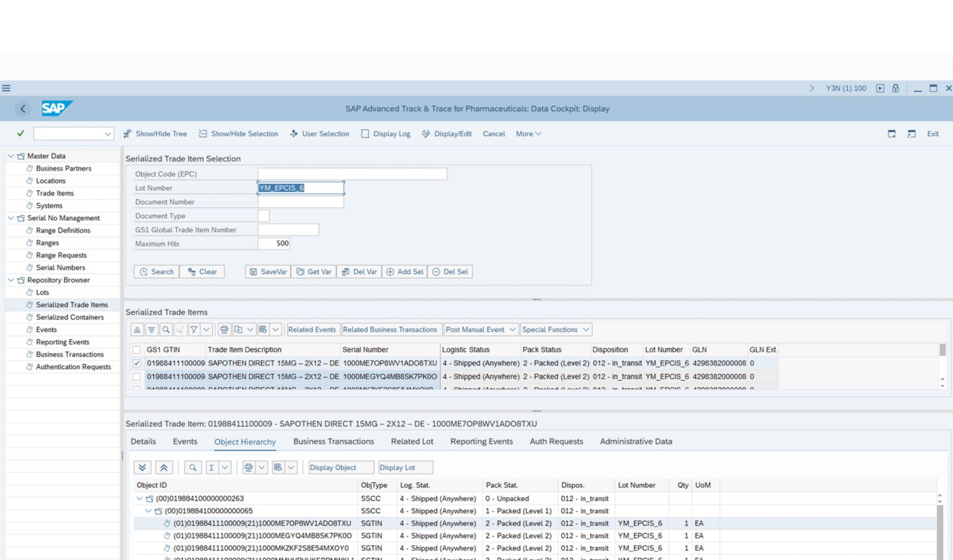
Task: Switch to the Business Transactions tab
Action: [x=333, y=441]
